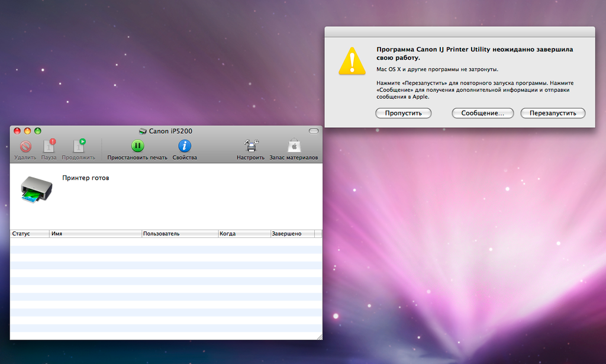Click the Перезапустить button
606x364 pixels.
[553, 113]
